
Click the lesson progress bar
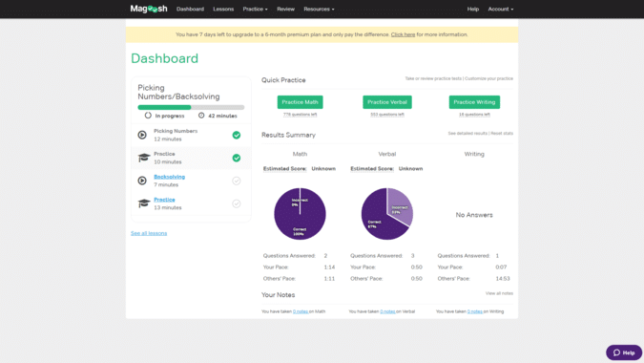191,107
